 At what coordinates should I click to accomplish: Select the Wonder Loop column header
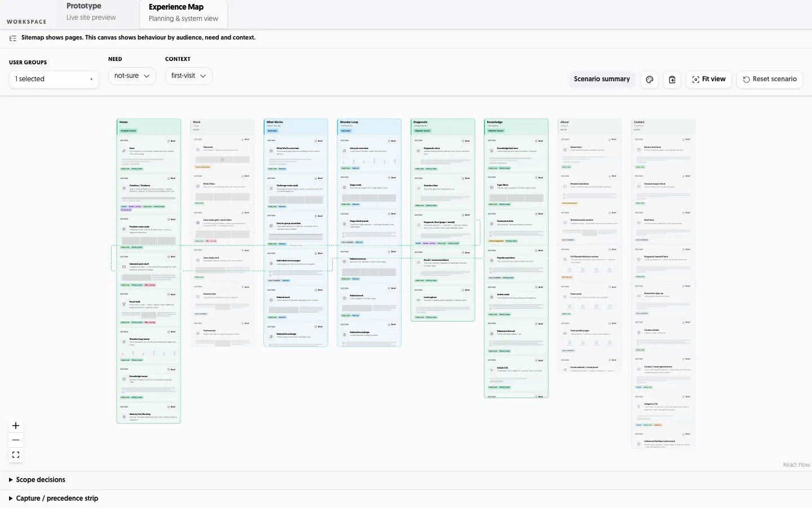pyautogui.click(x=369, y=126)
